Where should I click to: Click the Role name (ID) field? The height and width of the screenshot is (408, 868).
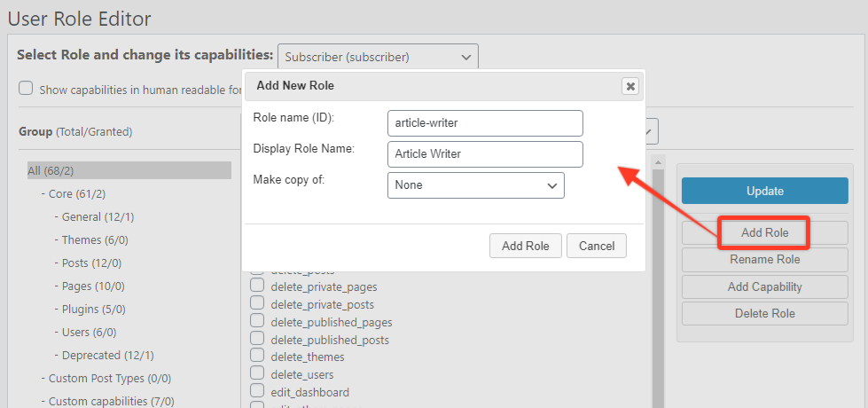485,123
